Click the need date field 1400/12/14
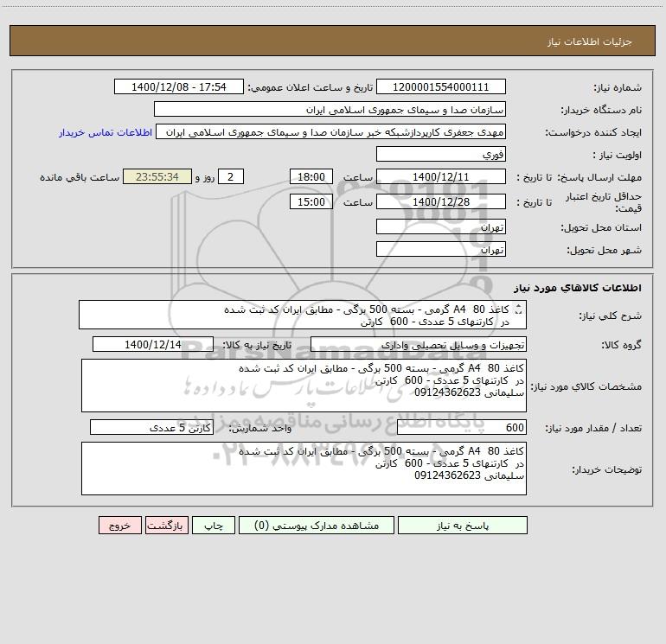This screenshot has width=666, height=644. (x=153, y=344)
